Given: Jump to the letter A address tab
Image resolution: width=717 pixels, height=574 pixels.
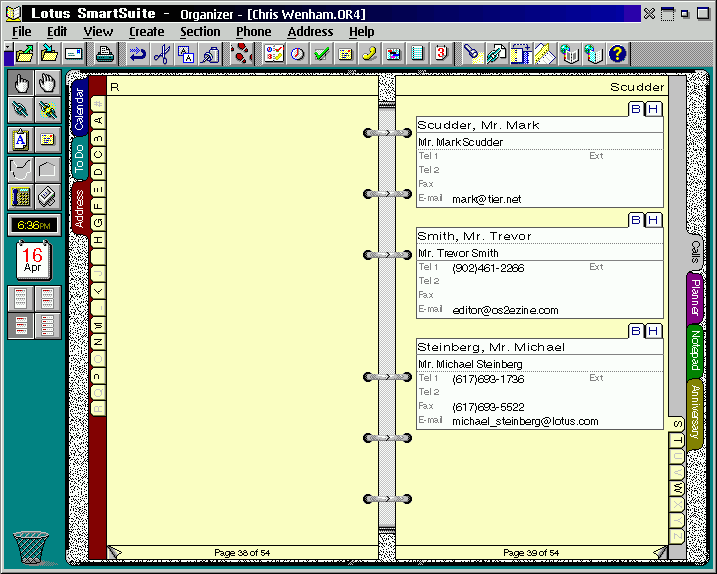Looking at the screenshot, I should pos(98,121).
